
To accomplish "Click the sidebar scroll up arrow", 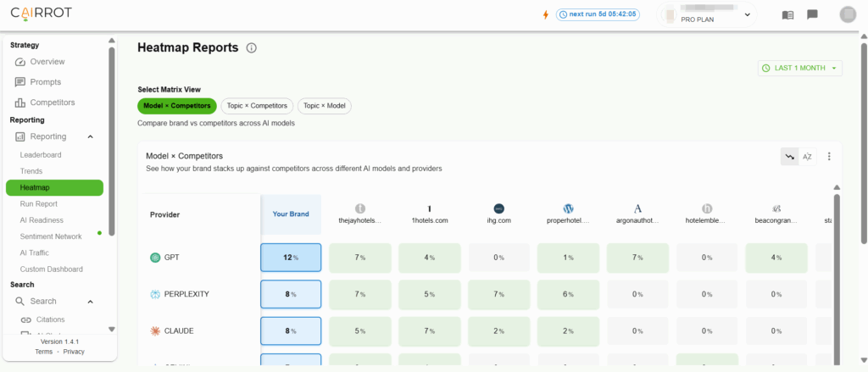I will tap(112, 41).
